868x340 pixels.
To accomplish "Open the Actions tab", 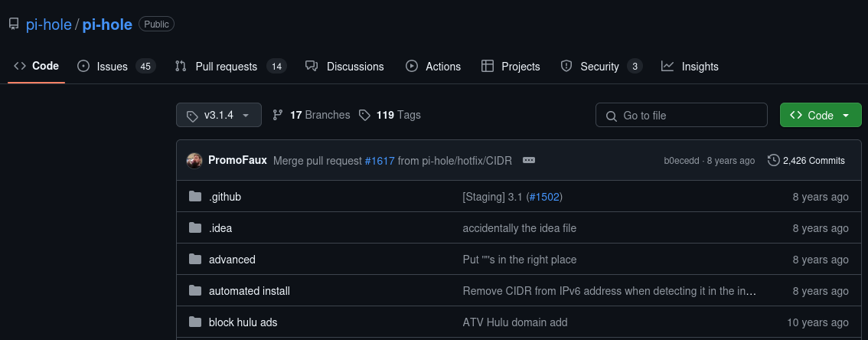I will (433, 67).
